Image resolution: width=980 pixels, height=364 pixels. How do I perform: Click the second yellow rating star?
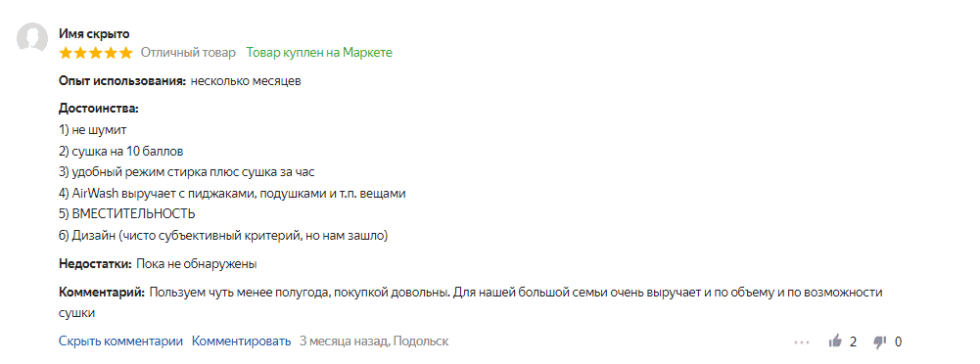point(81,53)
